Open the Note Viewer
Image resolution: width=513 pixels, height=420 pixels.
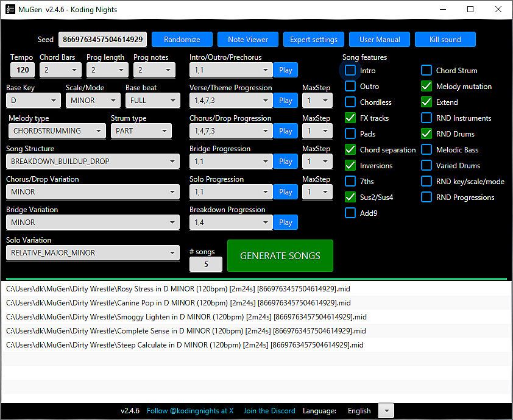pos(248,40)
